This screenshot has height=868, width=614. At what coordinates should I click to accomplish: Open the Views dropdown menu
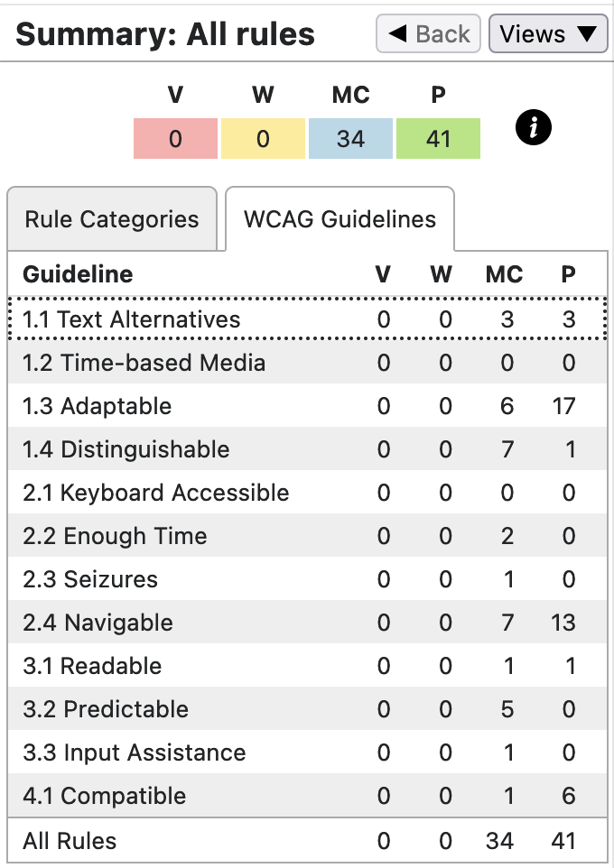pos(547,34)
